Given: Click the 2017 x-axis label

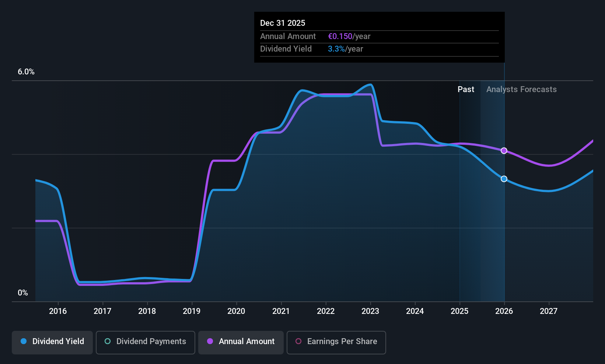Looking at the screenshot, I should (x=102, y=311).
